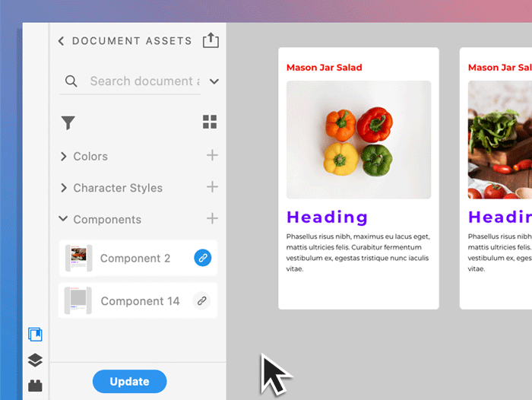The image size is (532, 400).
Task: Expand the Character Styles section
Action: point(64,188)
